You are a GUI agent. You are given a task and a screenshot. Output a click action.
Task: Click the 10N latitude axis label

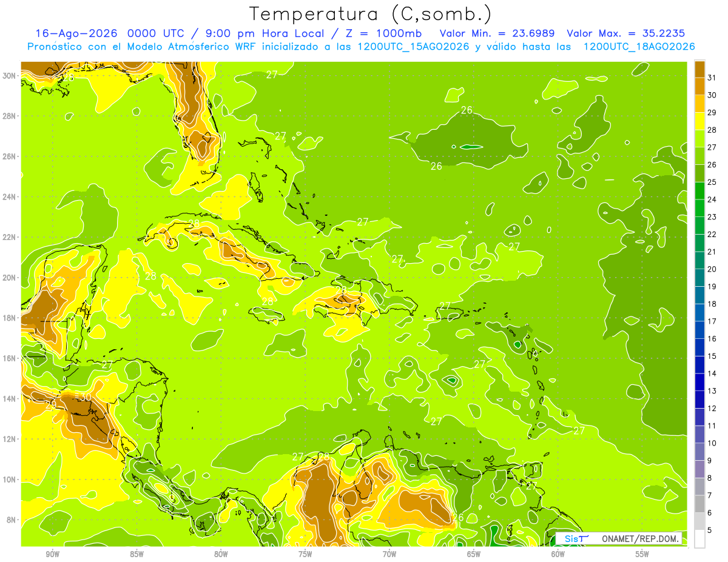pyautogui.click(x=9, y=479)
